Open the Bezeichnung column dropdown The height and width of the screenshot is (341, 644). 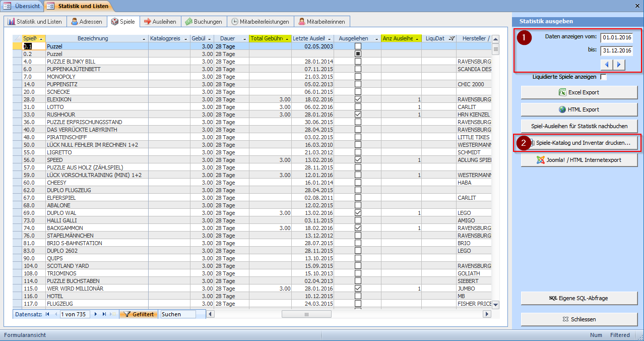tap(144, 39)
